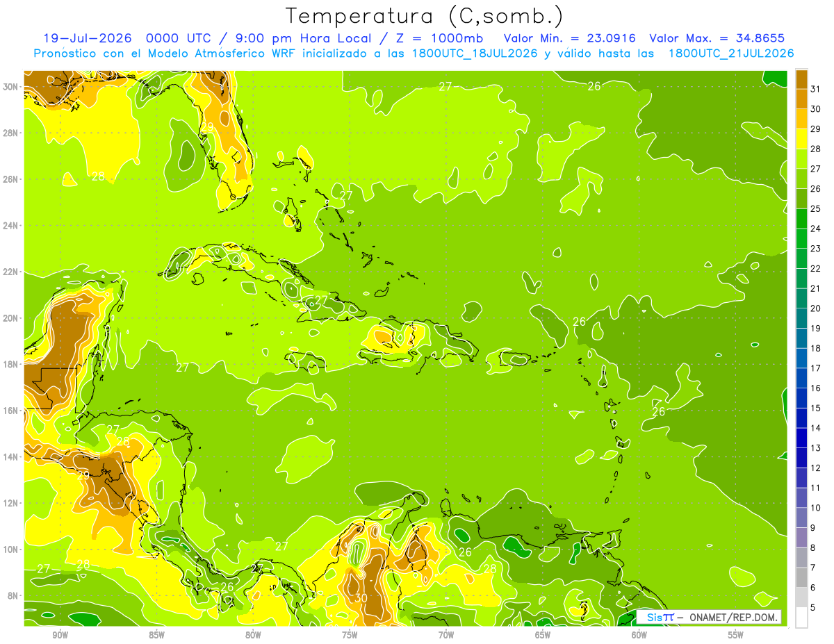This screenshot has height=644, width=834.
Task: Click the value 25 in the color legend
Action: tap(815, 208)
